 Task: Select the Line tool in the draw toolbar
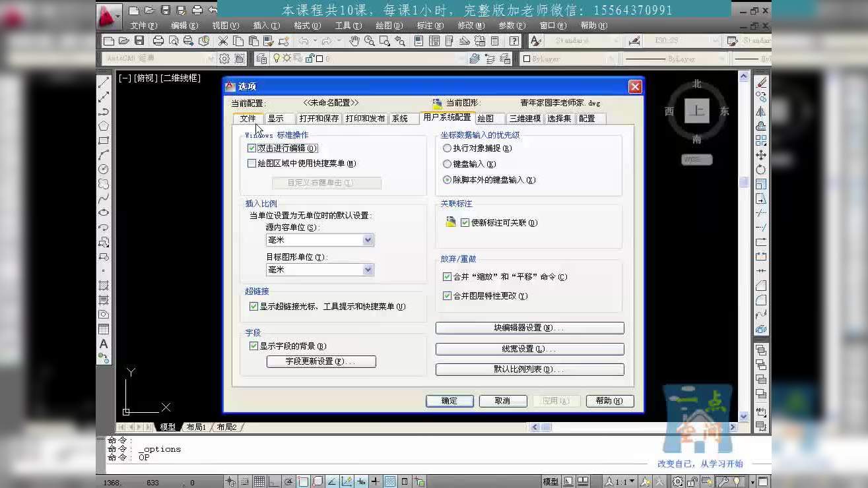pyautogui.click(x=103, y=81)
